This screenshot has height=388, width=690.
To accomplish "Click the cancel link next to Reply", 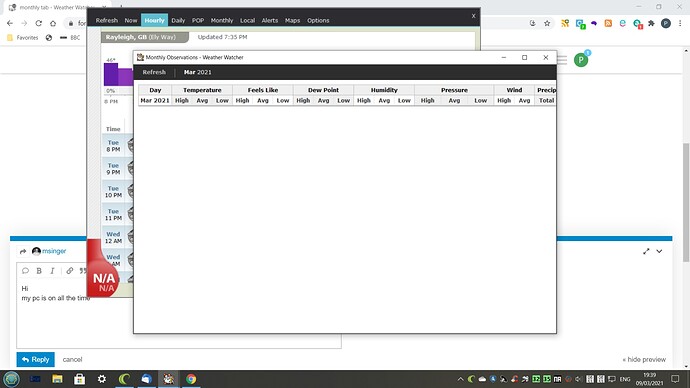I will pyautogui.click(x=72, y=359).
